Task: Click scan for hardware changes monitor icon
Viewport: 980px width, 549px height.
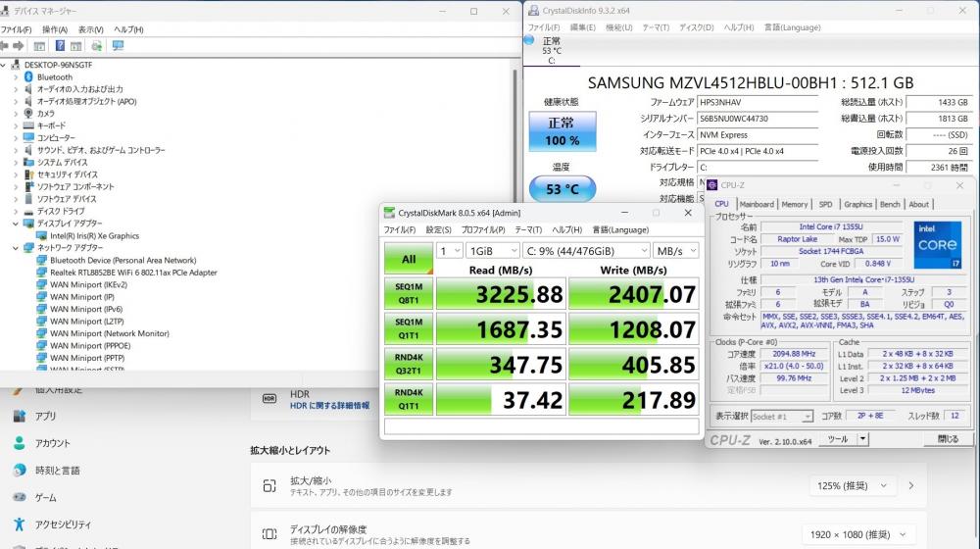Action: (x=118, y=46)
